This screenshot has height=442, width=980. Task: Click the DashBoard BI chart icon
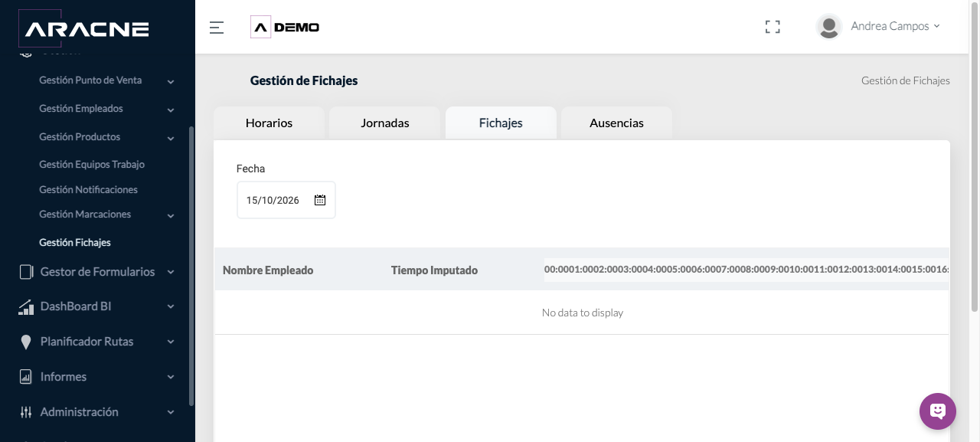[x=26, y=306]
